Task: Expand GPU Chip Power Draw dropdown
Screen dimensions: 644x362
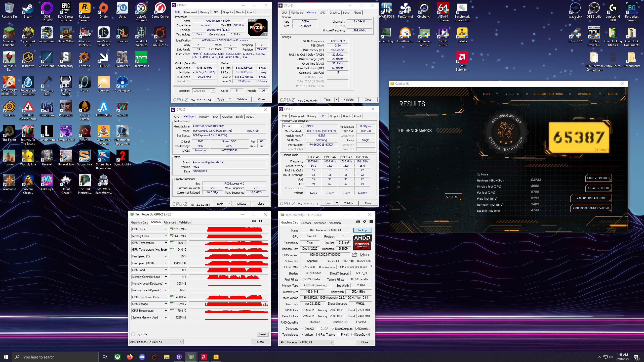Action: pyautogui.click(x=166, y=297)
